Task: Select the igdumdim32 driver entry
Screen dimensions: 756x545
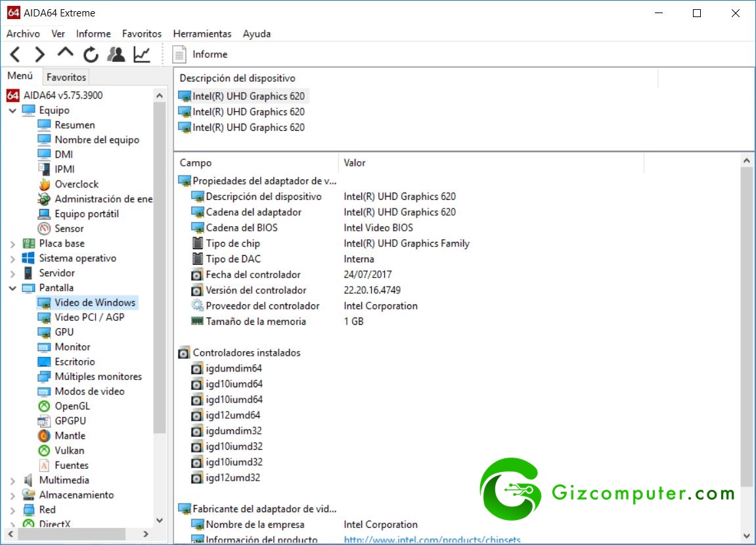Action: [227, 431]
